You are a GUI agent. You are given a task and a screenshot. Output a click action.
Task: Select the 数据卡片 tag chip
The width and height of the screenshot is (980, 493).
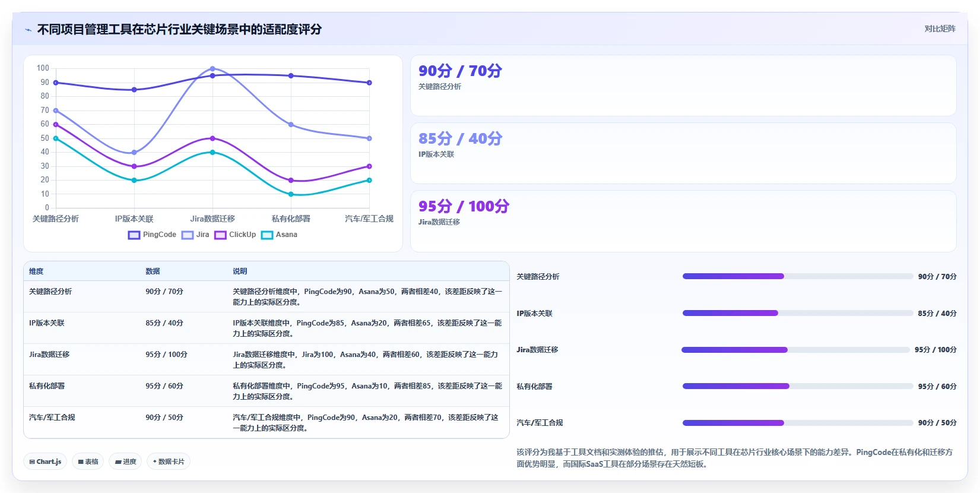pos(169,462)
